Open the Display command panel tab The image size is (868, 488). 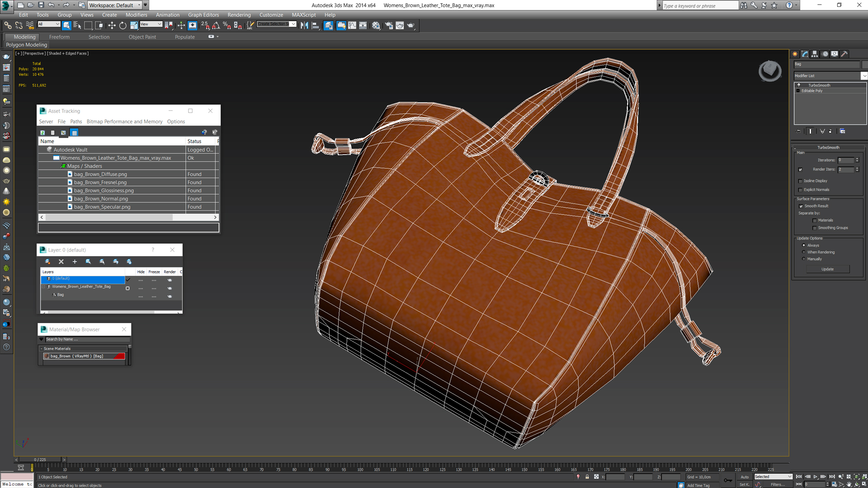835,54
